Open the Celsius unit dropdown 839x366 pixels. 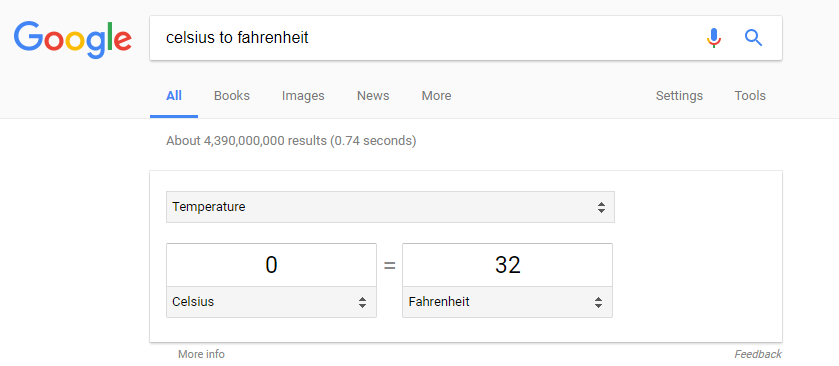(271, 302)
